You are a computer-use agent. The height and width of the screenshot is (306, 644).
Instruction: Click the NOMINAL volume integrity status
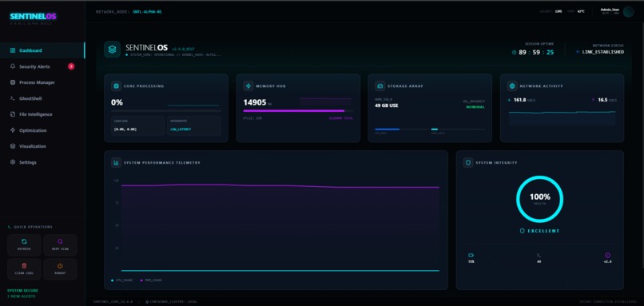pyautogui.click(x=475, y=107)
